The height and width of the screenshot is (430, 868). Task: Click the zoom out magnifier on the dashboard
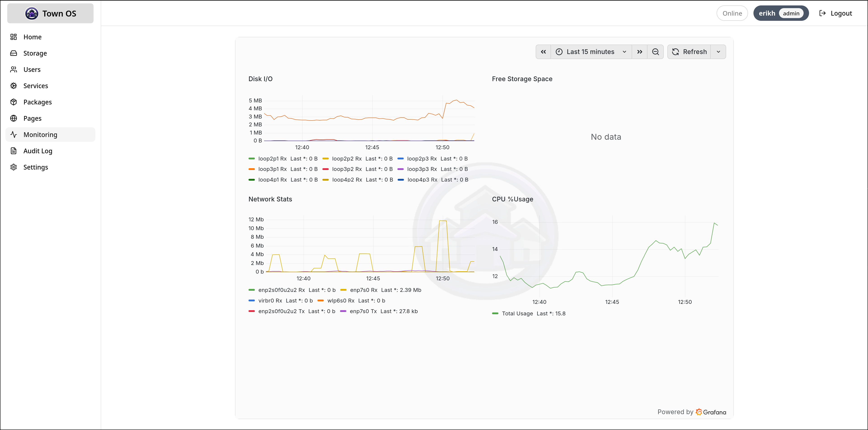(655, 52)
